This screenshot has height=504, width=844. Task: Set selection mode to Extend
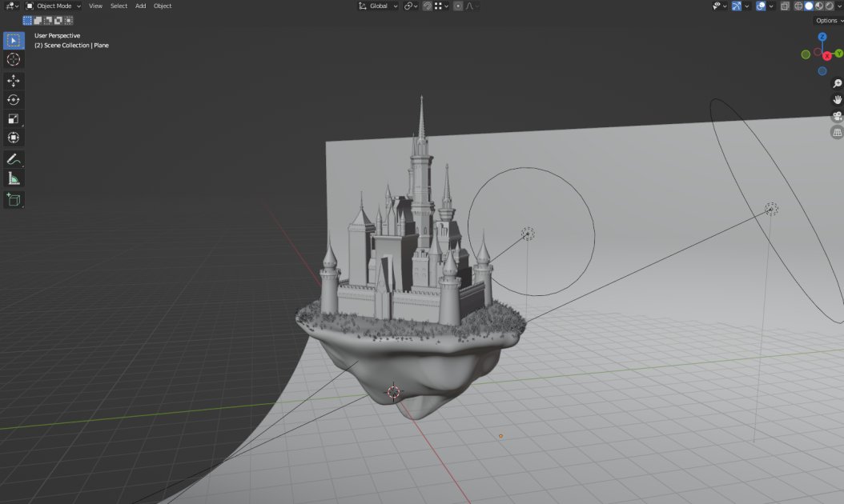click(38, 21)
